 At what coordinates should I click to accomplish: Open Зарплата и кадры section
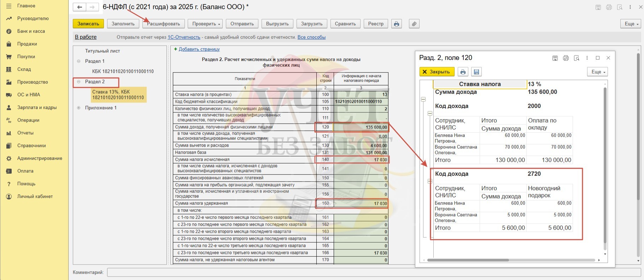(37, 107)
